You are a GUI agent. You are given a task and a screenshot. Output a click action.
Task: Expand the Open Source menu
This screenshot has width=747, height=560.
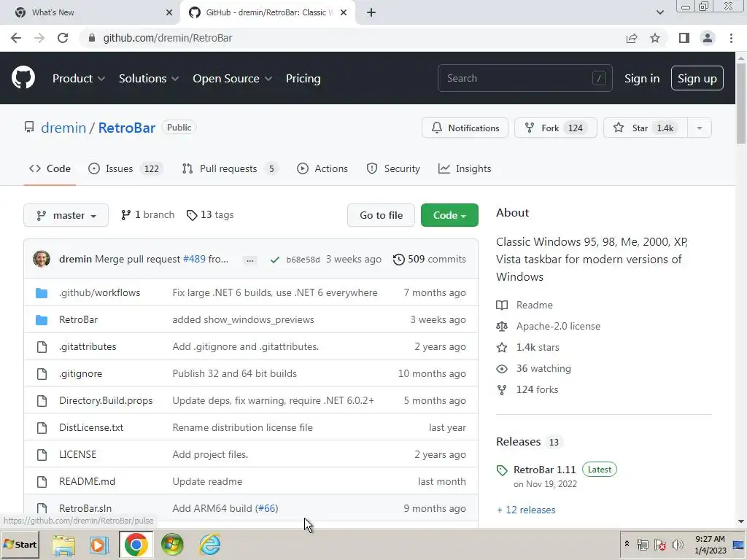tap(233, 79)
